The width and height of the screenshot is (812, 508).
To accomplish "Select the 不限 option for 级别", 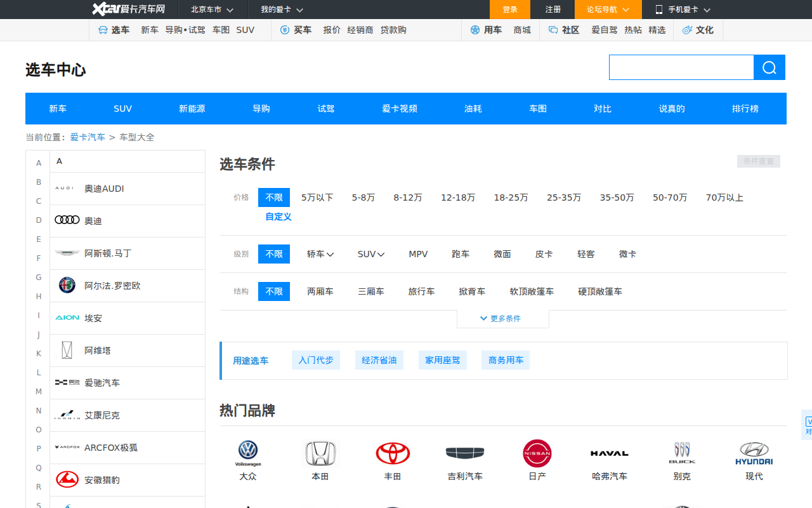I will tap(274, 254).
